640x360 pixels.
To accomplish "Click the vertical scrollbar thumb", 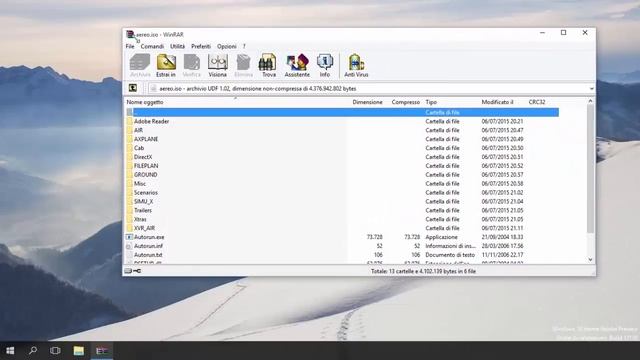I will pyautogui.click(x=590, y=169).
